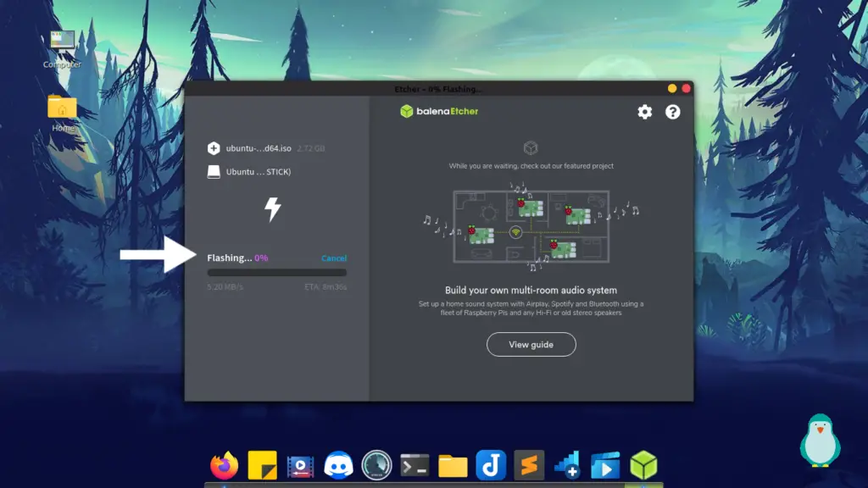Click the plus icon beside ubuntu iso

(214, 148)
